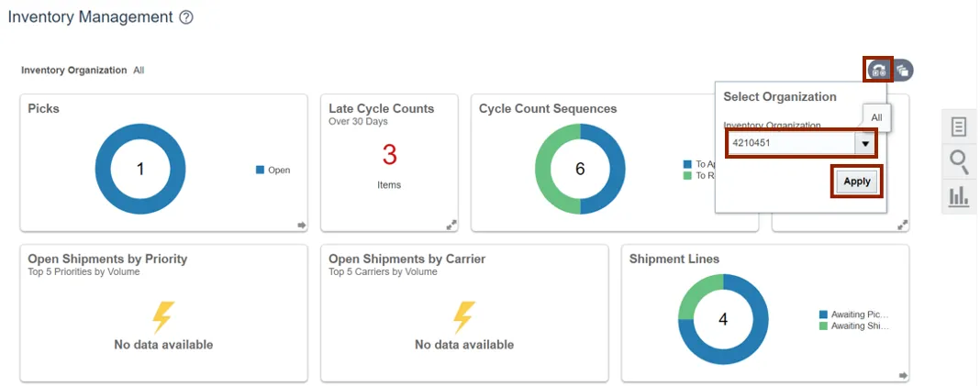
Task: Open the bar chart analytics panel tab
Action: [x=959, y=195]
